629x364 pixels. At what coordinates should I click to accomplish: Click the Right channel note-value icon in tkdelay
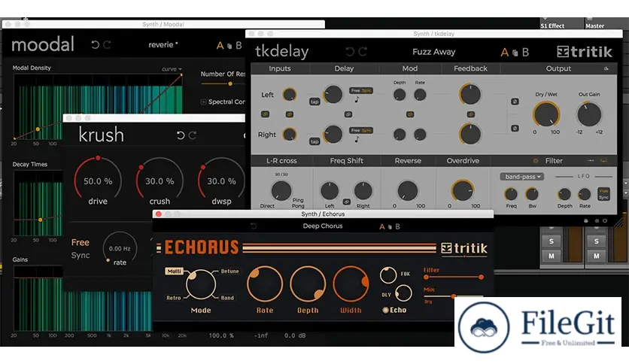[357, 139]
